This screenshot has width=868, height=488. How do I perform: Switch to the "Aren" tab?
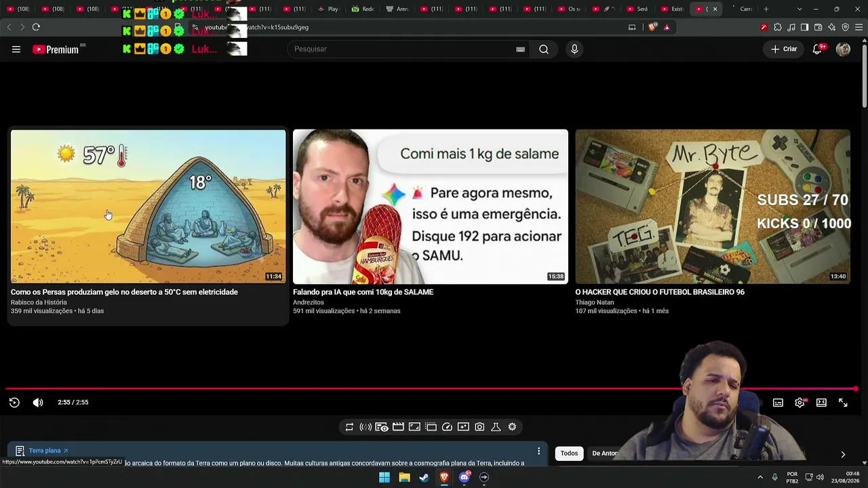397,9
